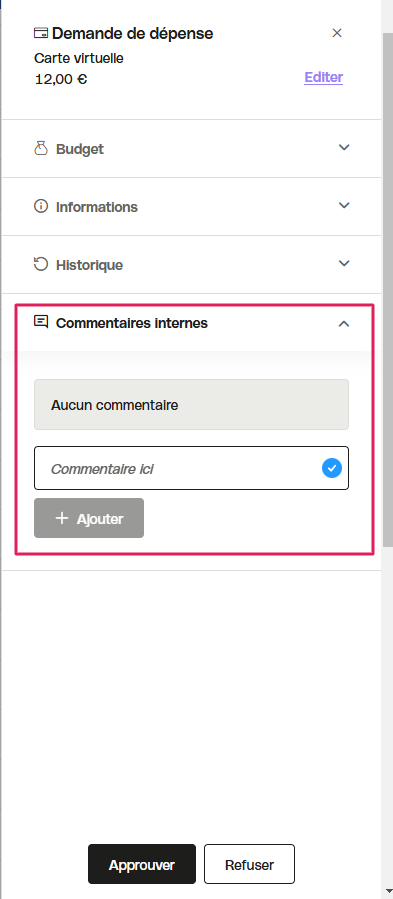This screenshot has height=899, width=393.
Task: Expand the Informations section chevron
Action: pos(344,205)
